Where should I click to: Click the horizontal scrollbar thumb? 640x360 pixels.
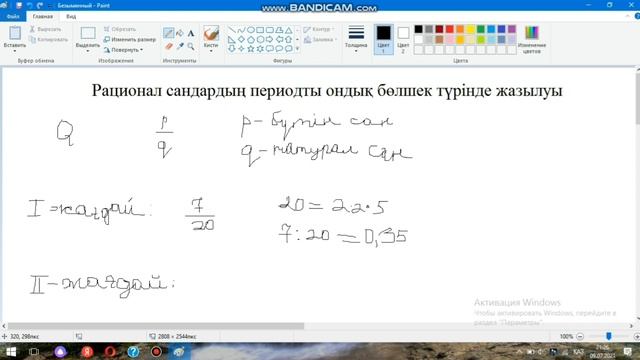click(156, 326)
